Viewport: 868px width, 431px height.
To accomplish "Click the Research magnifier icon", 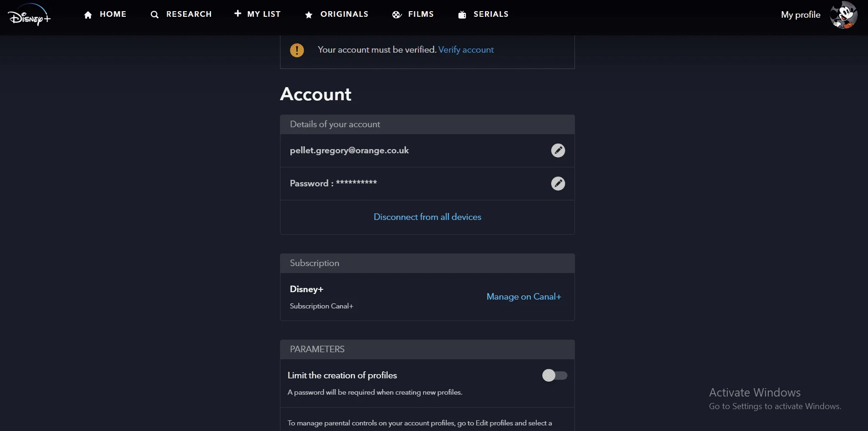I will coord(155,15).
